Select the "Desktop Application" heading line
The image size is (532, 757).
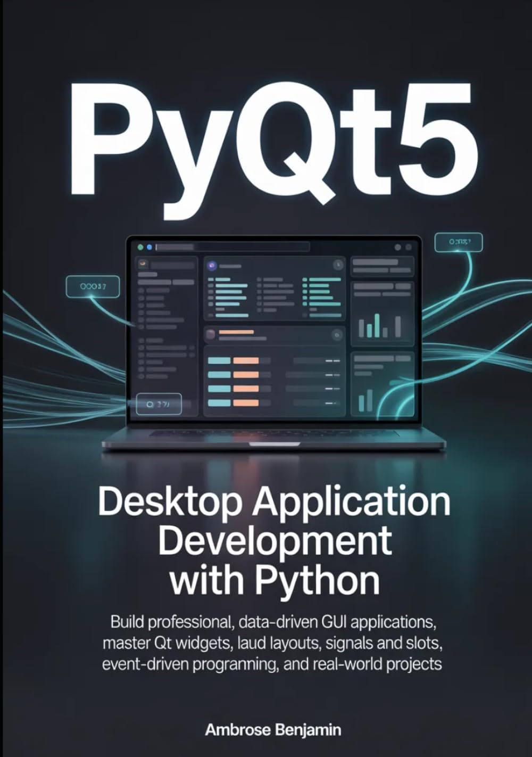[x=274, y=502]
